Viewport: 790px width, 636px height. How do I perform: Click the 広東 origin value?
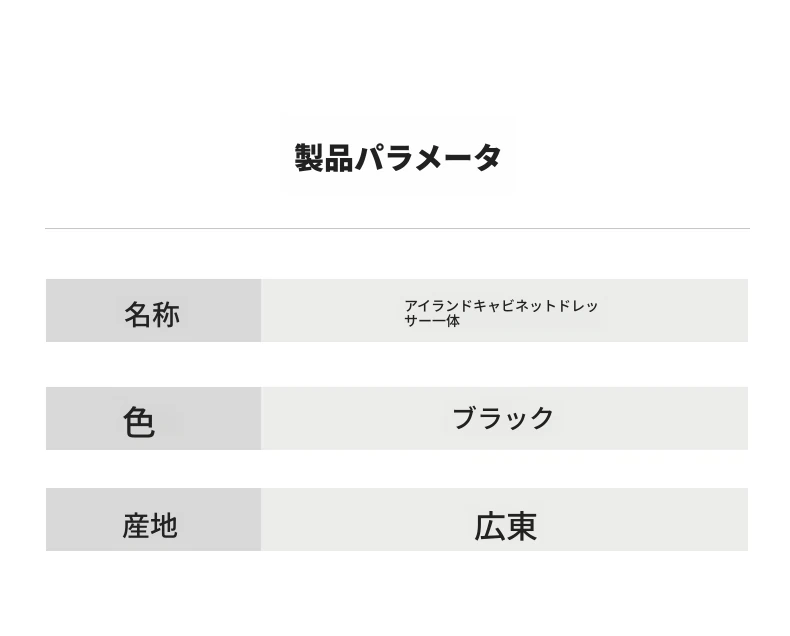(x=505, y=527)
